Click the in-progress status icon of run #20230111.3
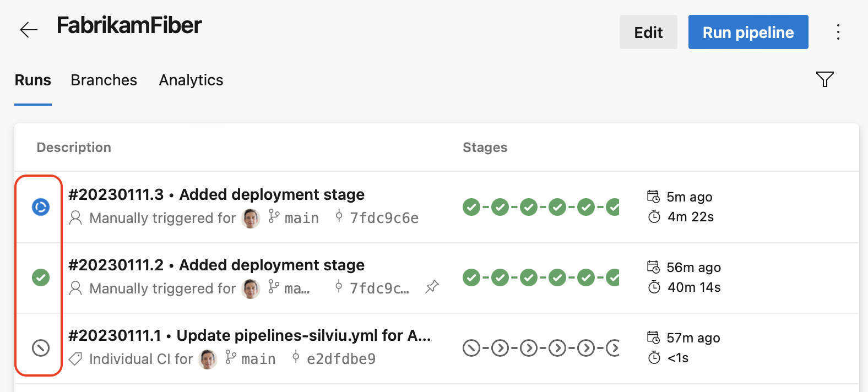 point(39,207)
